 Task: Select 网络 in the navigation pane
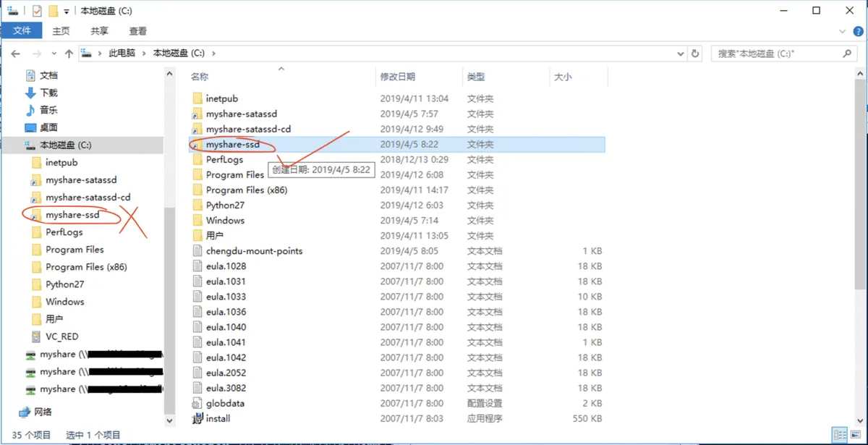click(x=43, y=412)
